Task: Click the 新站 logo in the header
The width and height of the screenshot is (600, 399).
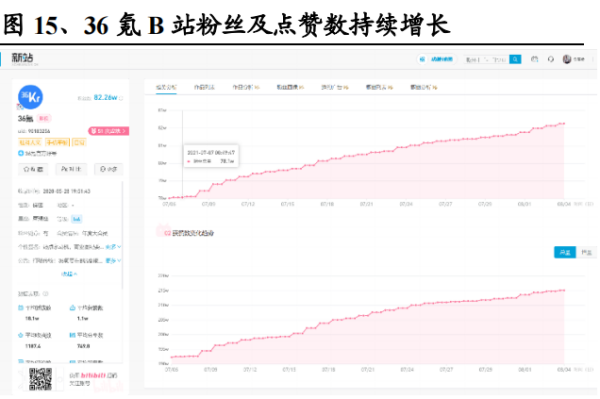Action: point(22,59)
